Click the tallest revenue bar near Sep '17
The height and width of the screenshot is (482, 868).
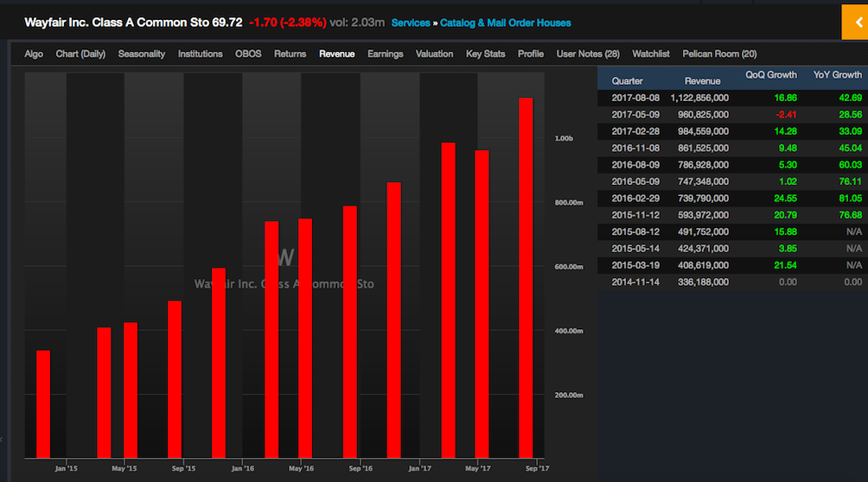(526, 278)
